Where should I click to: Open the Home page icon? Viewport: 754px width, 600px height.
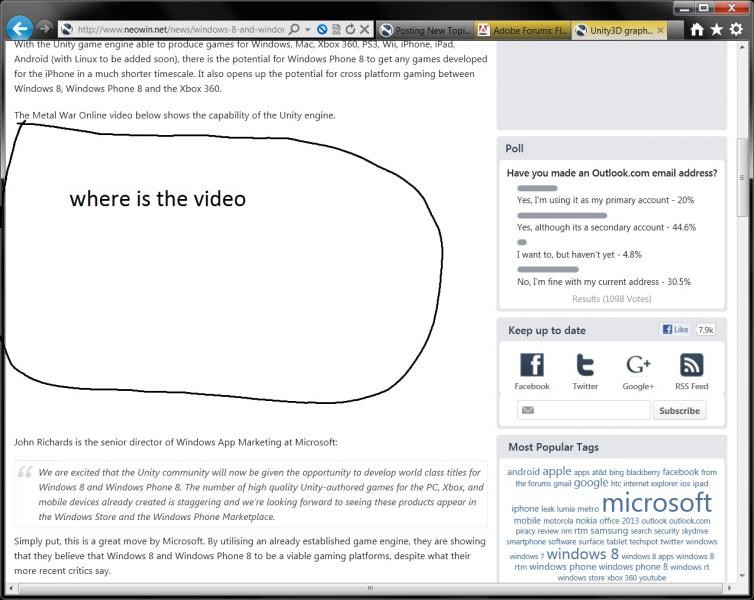(697, 29)
